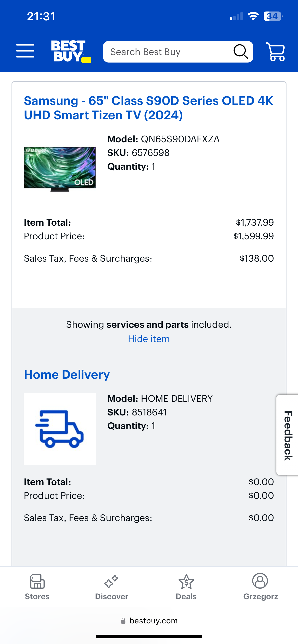Tap the battery indicator in status bar
The width and height of the screenshot is (298, 644).
273,17
